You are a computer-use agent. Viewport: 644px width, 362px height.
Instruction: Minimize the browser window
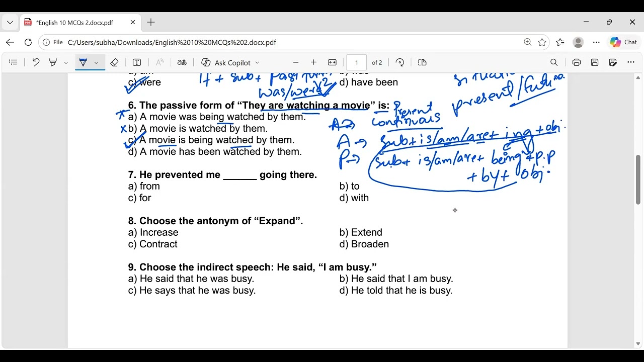(586, 22)
